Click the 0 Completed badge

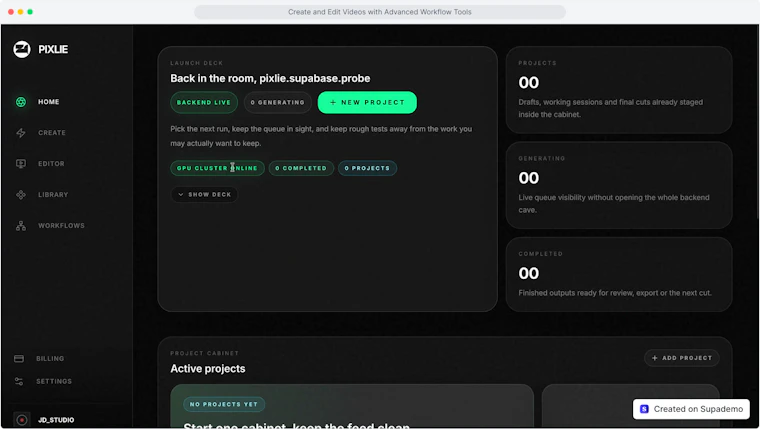click(301, 168)
